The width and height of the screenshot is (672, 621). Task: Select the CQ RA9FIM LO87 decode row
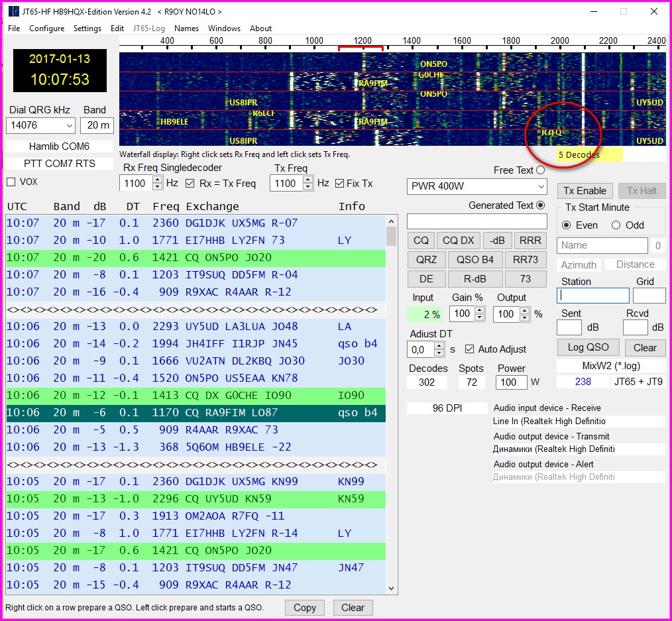click(x=196, y=413)
